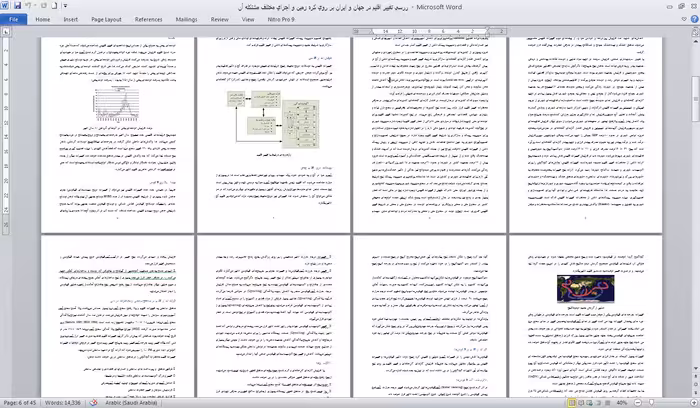The height and width of the screenshot is (408, 700).
Task: Switch to the References tab
Action: (x=149, y=19)
